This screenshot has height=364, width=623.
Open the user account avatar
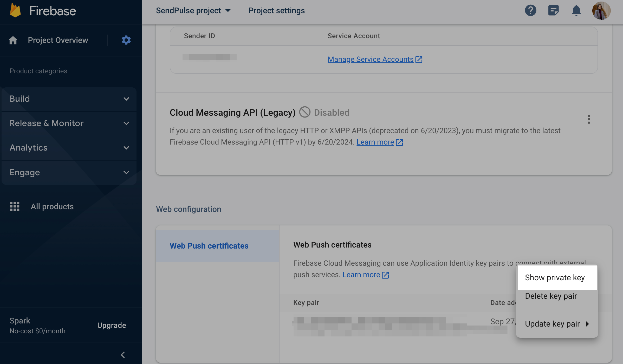601,11
